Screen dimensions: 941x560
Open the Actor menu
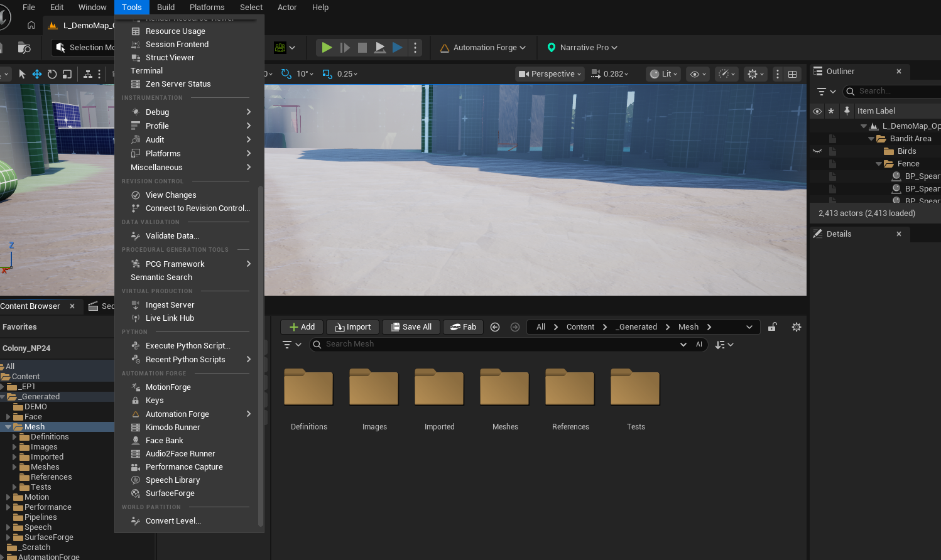[287, 7]
